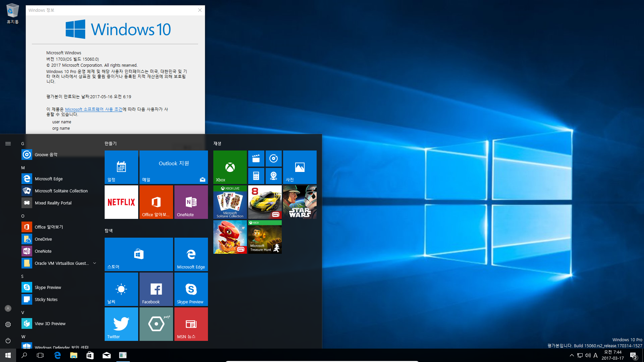Open the Office 알아보기 tile
The width and height of the screenshot is (644, 362).
(156, 202)
